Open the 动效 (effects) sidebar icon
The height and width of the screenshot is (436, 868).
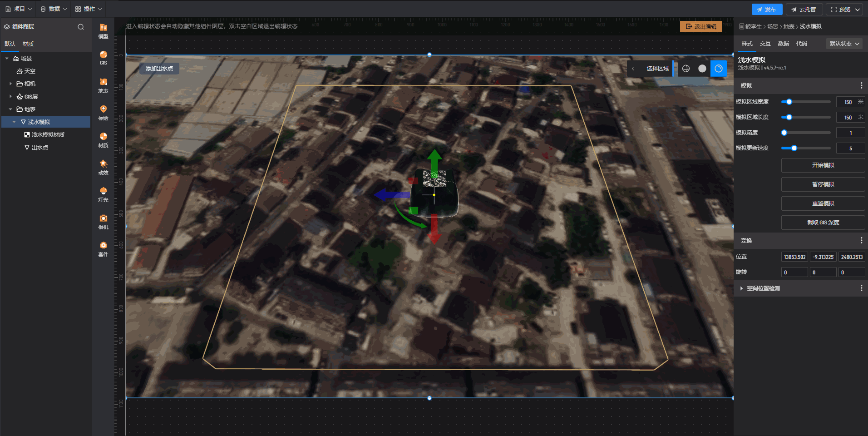click(103, 167)
